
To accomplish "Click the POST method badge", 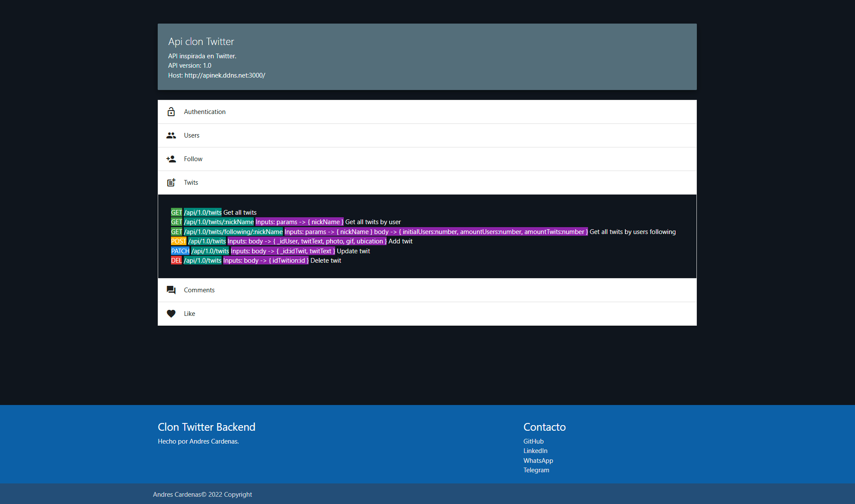I will [x=178, y=241].
